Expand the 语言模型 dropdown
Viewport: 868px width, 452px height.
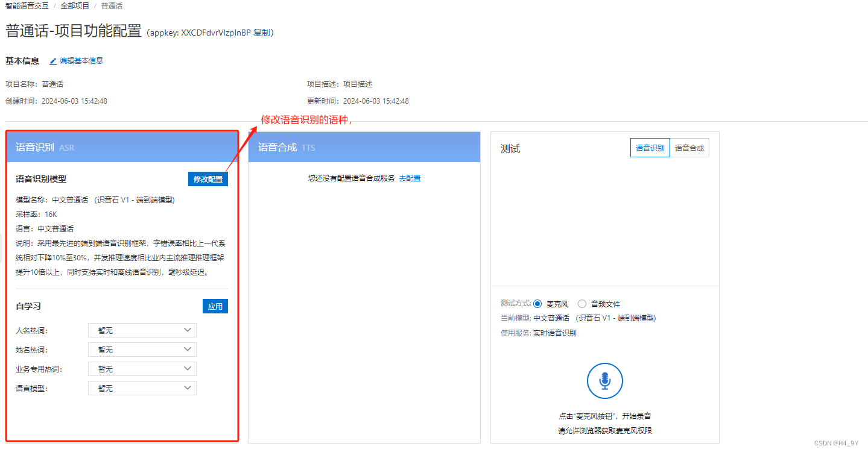point(142,388)
